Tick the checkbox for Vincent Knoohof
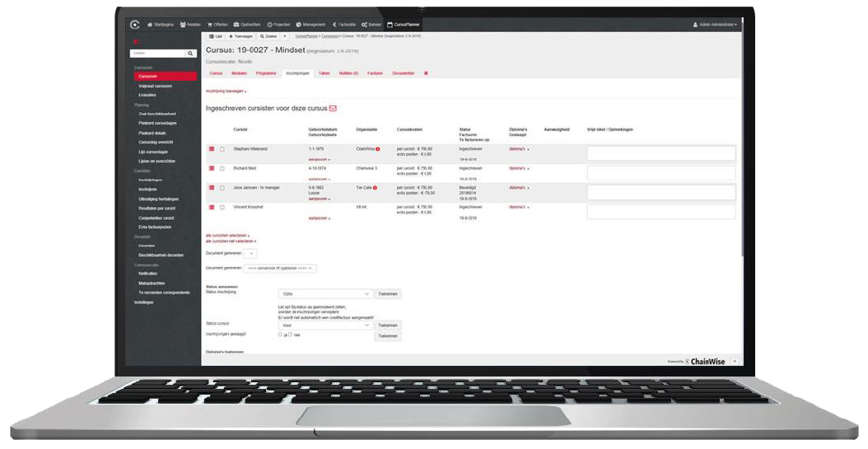This screenshot has height=449, width=868. (x=222, y=208)
